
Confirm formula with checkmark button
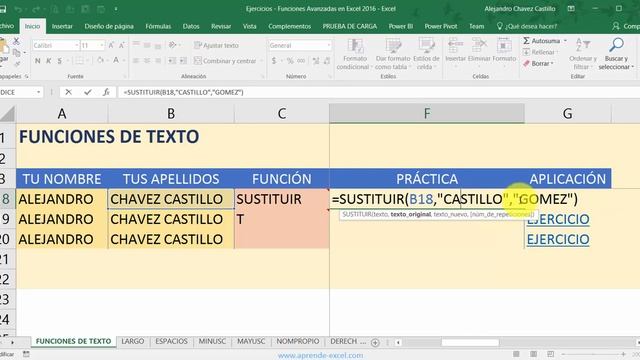click(x=88, y=92)
